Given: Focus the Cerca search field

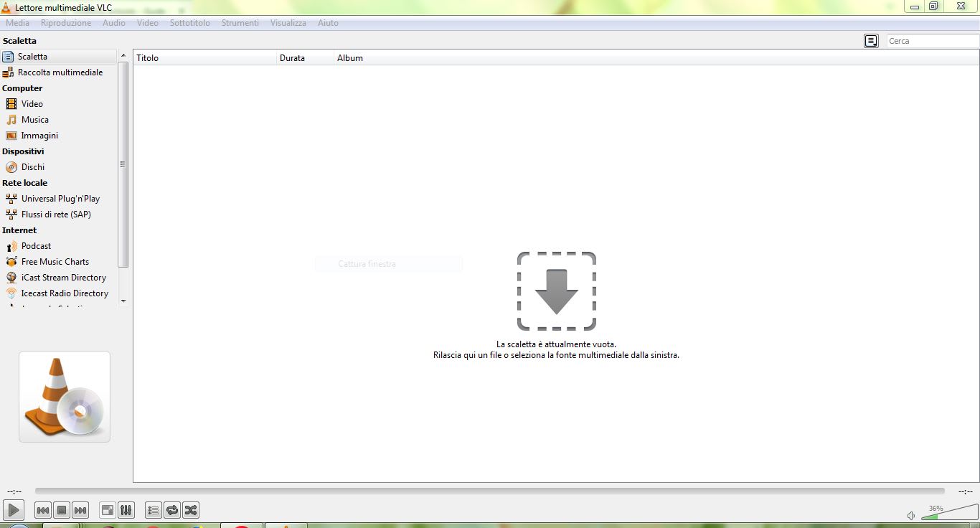Looking at the screenshot, I should click(x=933, y=41).
